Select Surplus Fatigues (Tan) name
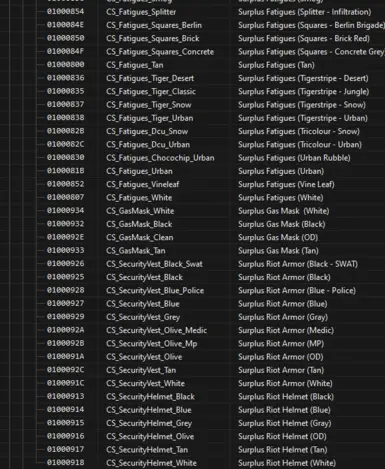Viewport: 385px width, 469px height. click(276, 65)
